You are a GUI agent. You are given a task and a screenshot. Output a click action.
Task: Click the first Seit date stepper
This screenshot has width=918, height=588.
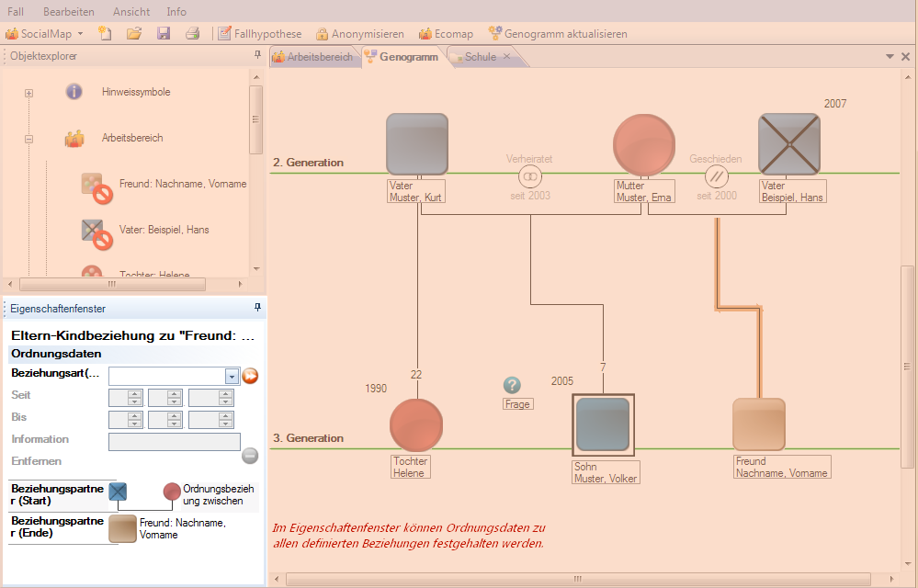coord(135,398)
